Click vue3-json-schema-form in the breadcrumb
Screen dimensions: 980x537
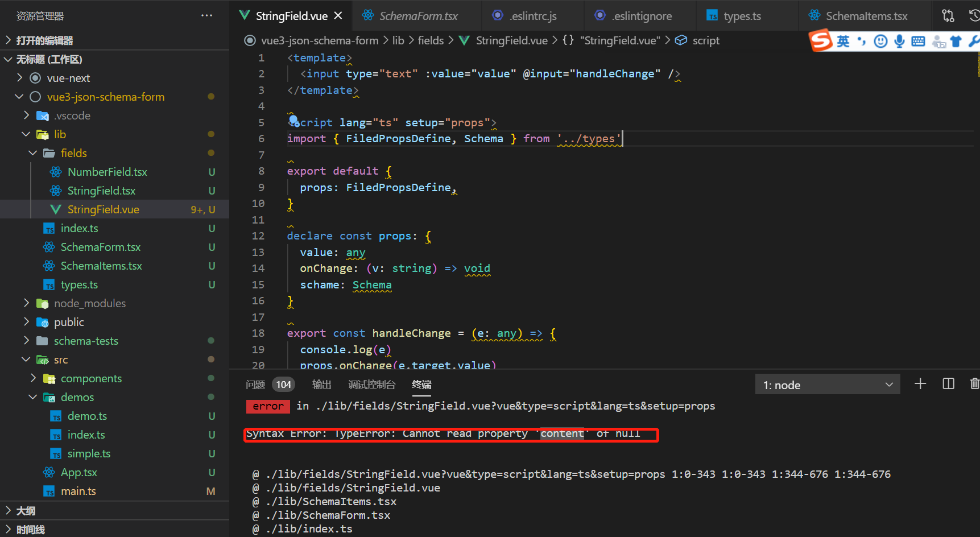[x=320, y=40]
